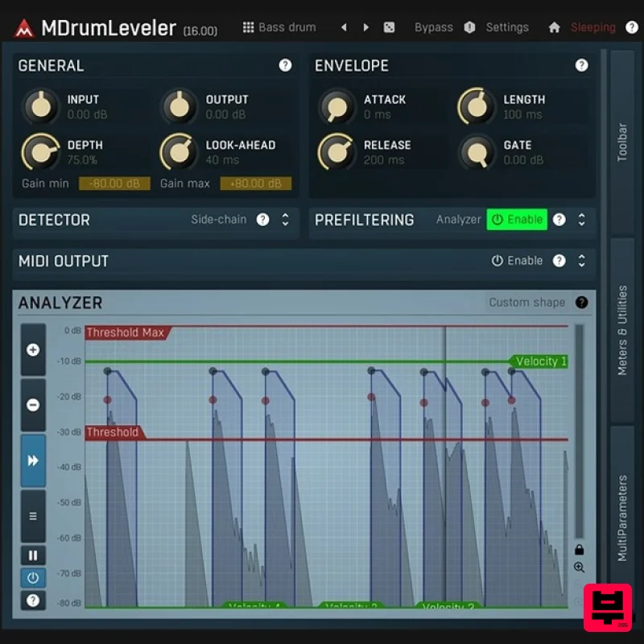Expand the Prefiltering options chevron

pyautogui.click(x=582, y=219)
